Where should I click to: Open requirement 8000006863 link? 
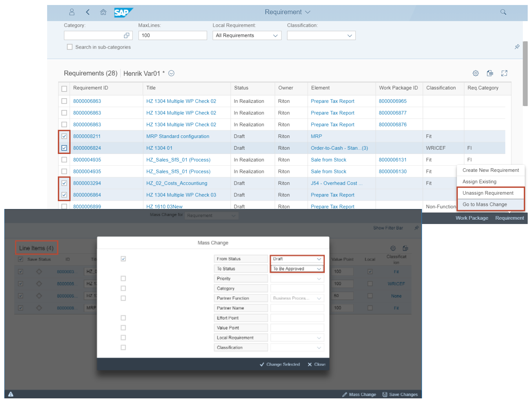point(87,101)
